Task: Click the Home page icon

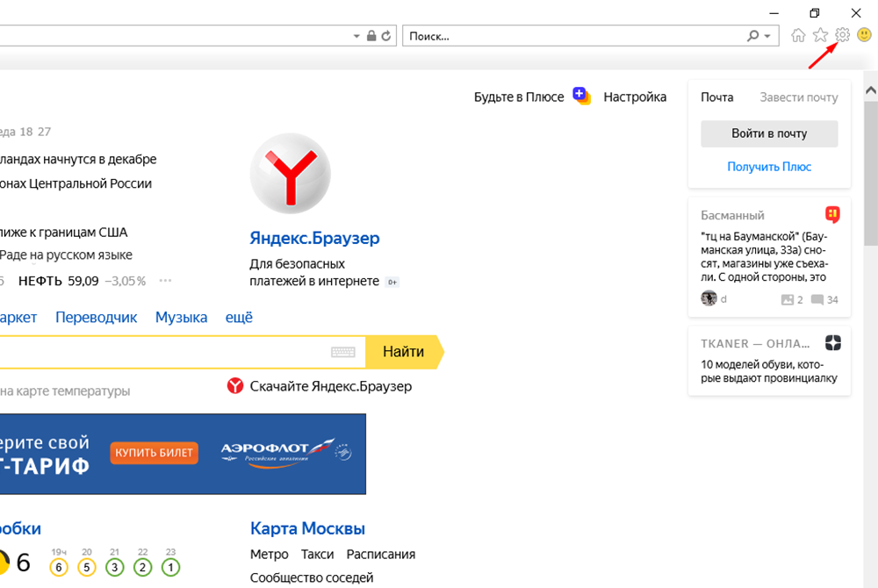Action: click(798, 35)
